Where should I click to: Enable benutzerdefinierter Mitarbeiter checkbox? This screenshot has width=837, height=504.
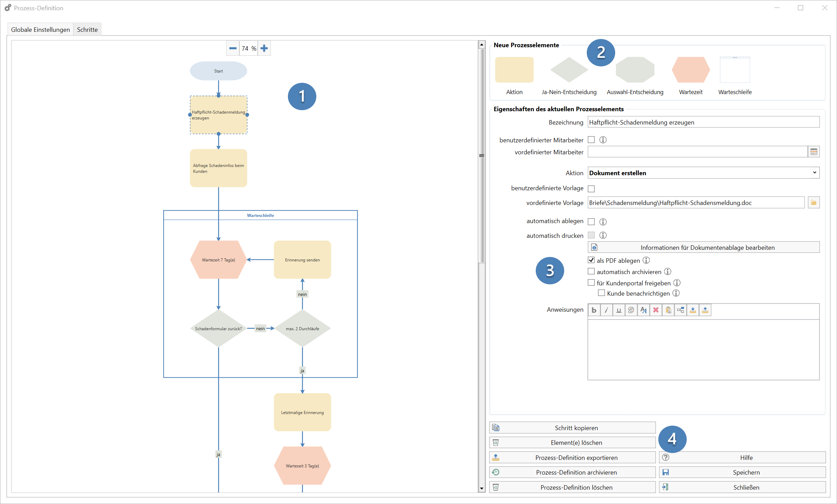[591, 140]
